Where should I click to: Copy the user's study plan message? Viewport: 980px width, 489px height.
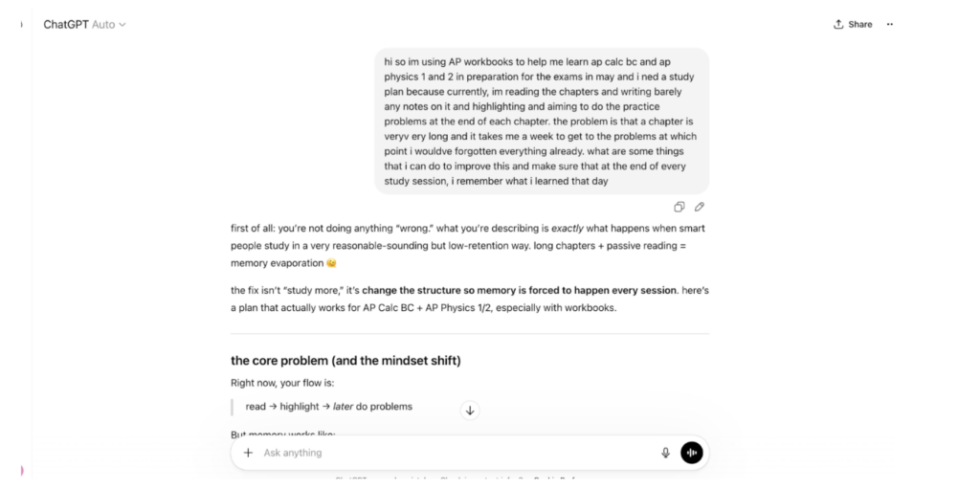[679, 207]
